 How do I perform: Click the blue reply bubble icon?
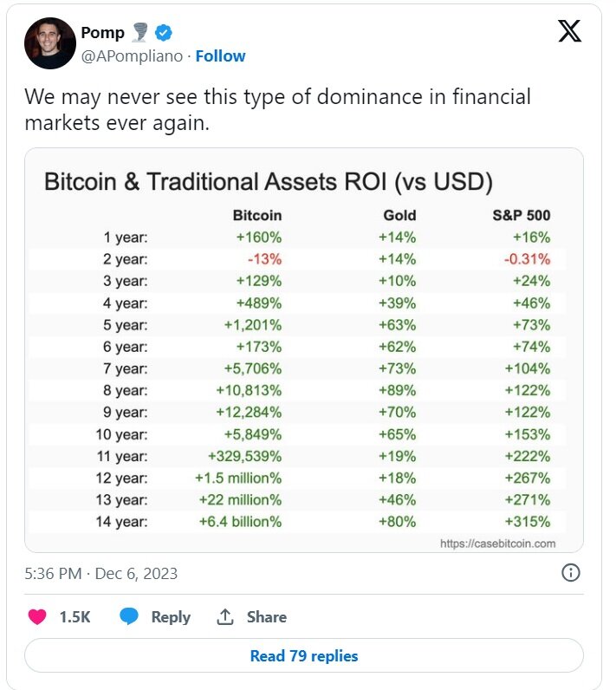129,616
